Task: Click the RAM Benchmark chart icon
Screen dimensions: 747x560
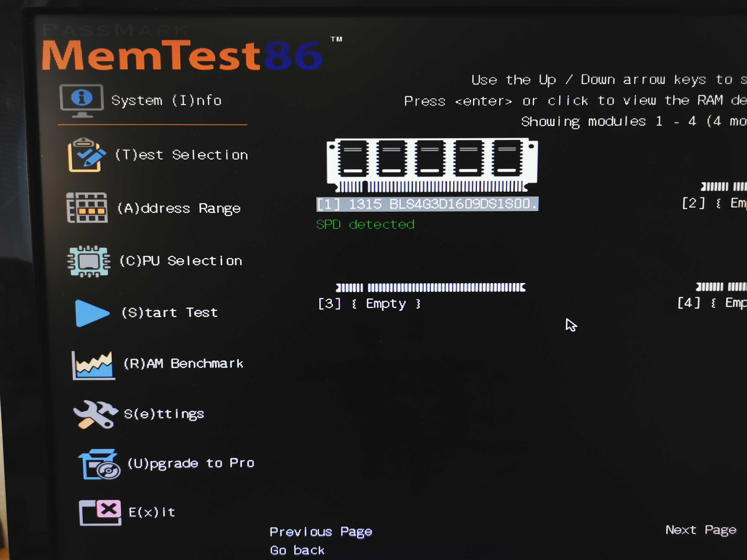Action: coord(93,366)
